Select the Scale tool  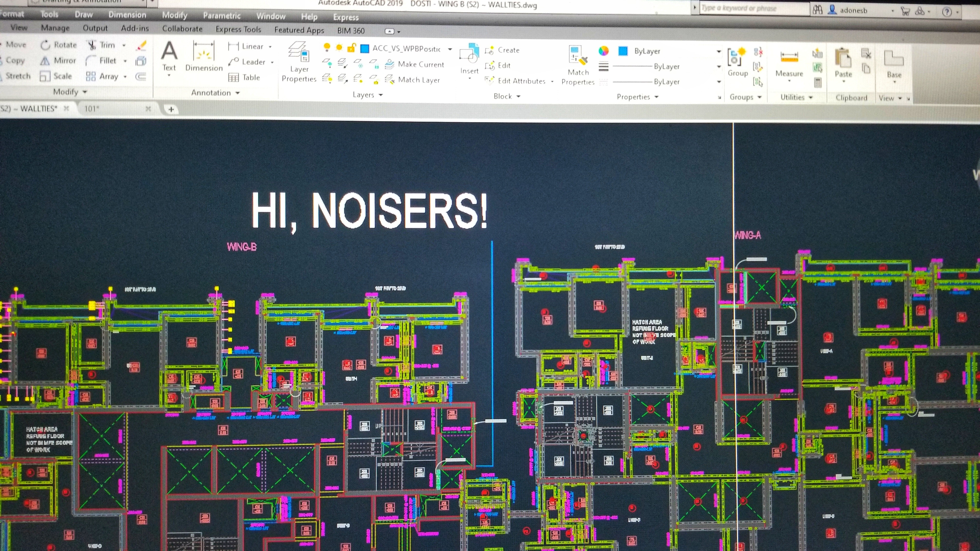[x=56, y=76]
